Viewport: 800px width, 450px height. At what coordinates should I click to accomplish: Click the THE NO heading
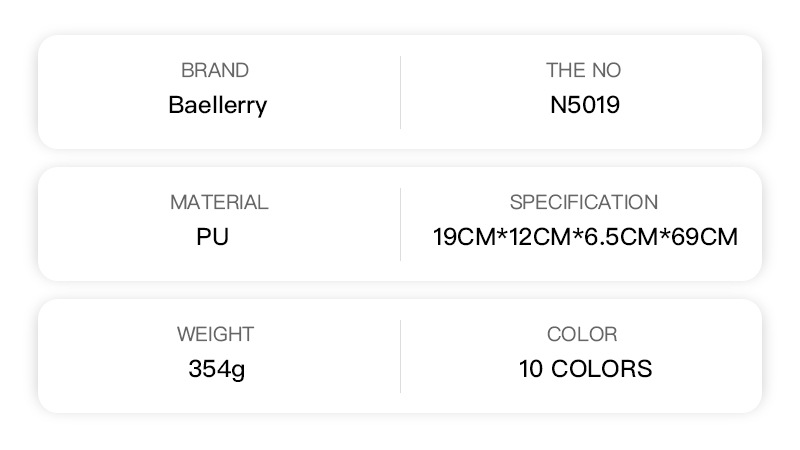[583, 70]
